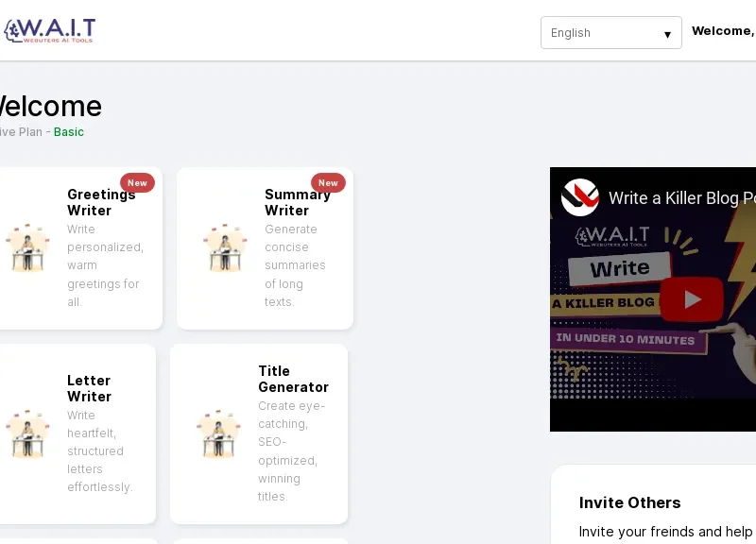Open the English language dropdown
The image size is (756, 544).
[610, 33]
